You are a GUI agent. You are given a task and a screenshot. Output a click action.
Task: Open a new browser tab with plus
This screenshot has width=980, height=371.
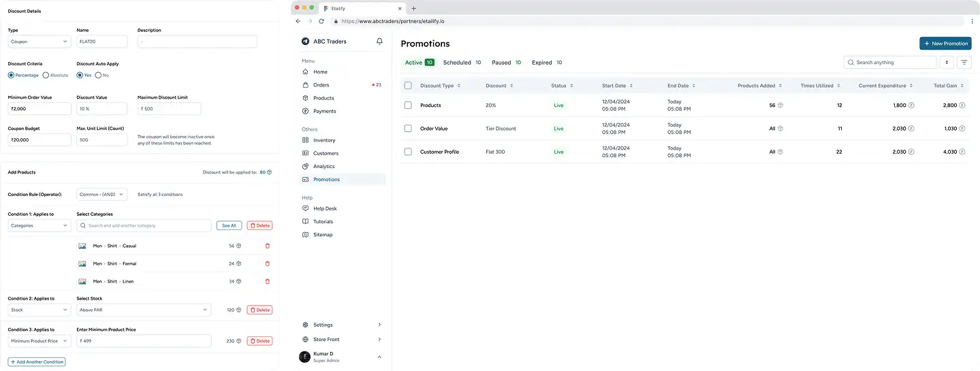pyautogui.click(x=414, y=8)
